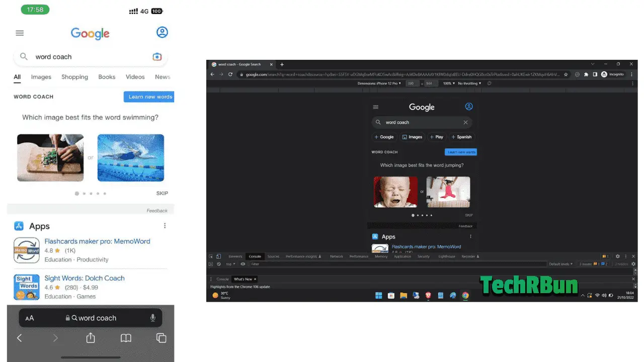Click Learn new words in Chrome's emulated page
The image size is (644, 362).
pos(461,152)
